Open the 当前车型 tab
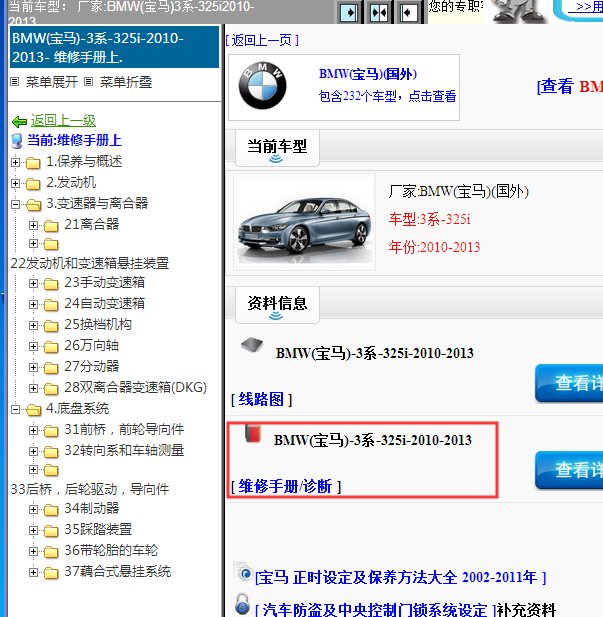The width and height of the screenshot is (603, 617). tap(277, 148)
